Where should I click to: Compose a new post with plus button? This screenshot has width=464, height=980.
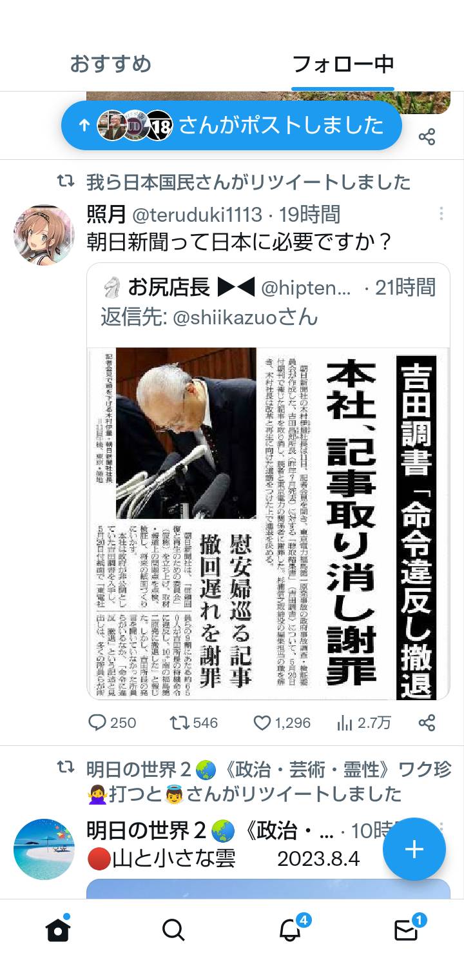click(x=414, y=849)
